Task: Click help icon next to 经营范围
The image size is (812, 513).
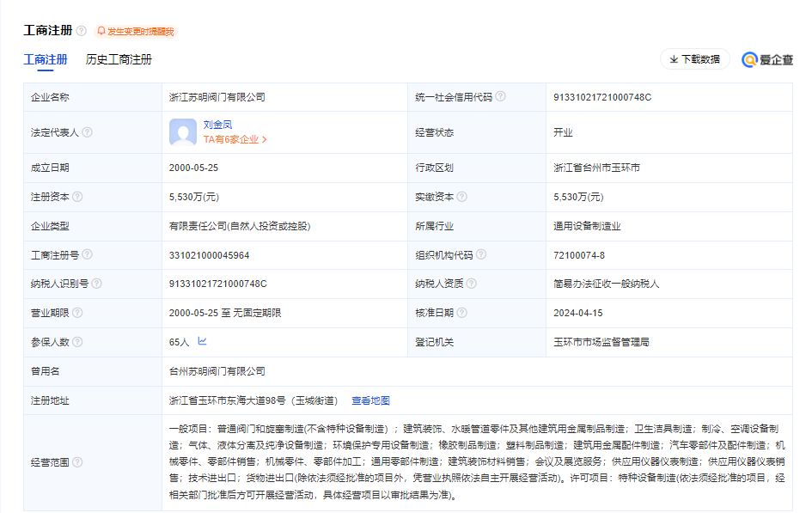Action: coord(78,462)
